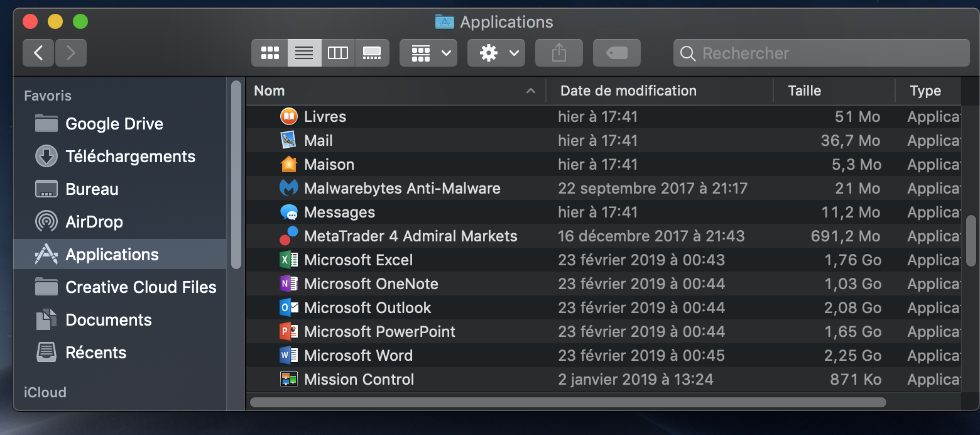Launch Malwarebytes Anti-Malware
The width and height of the screenshot is (980, 435).
pyautogui.click(x=402, y=188)
